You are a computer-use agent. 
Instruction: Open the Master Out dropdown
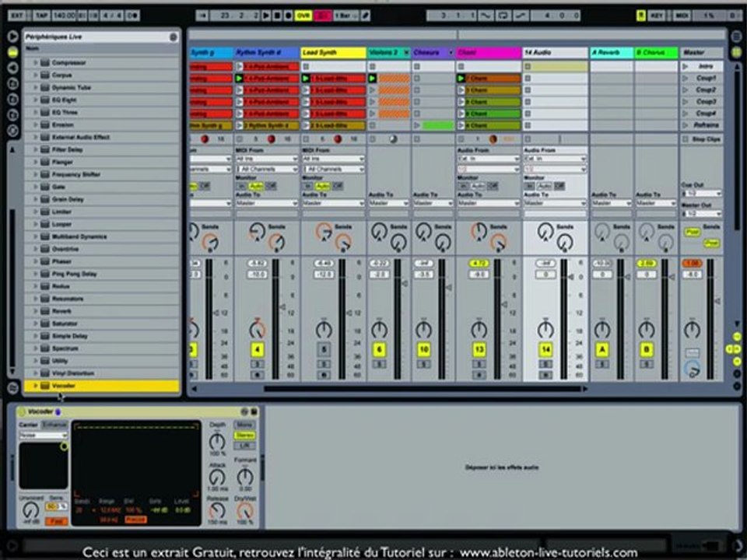point(701,214)
